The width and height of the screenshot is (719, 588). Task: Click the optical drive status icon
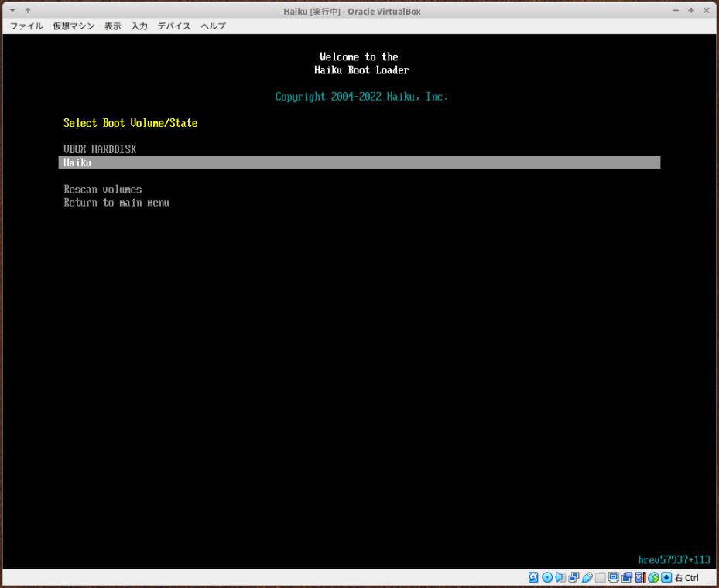point(547,577)
